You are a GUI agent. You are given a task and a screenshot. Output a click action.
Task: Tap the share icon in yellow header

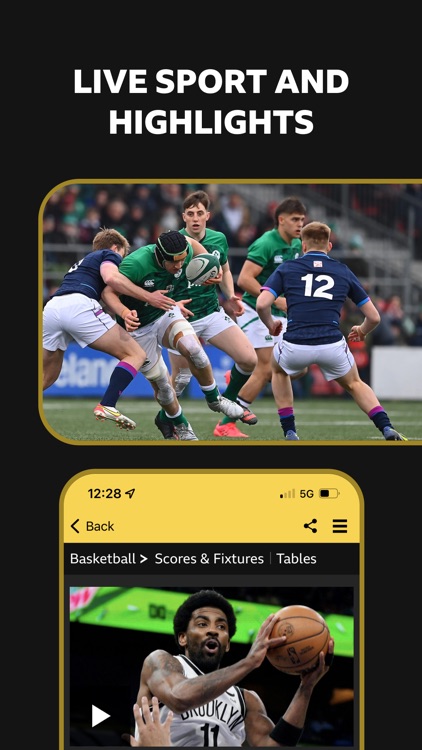310,526
